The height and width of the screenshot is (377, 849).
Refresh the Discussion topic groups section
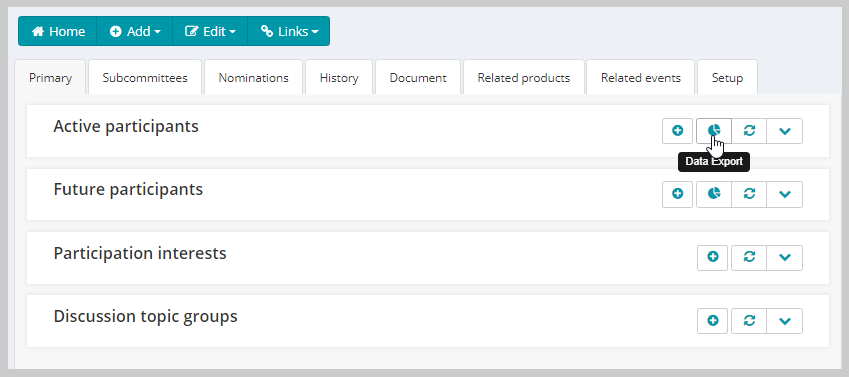(x=749, y=321)
